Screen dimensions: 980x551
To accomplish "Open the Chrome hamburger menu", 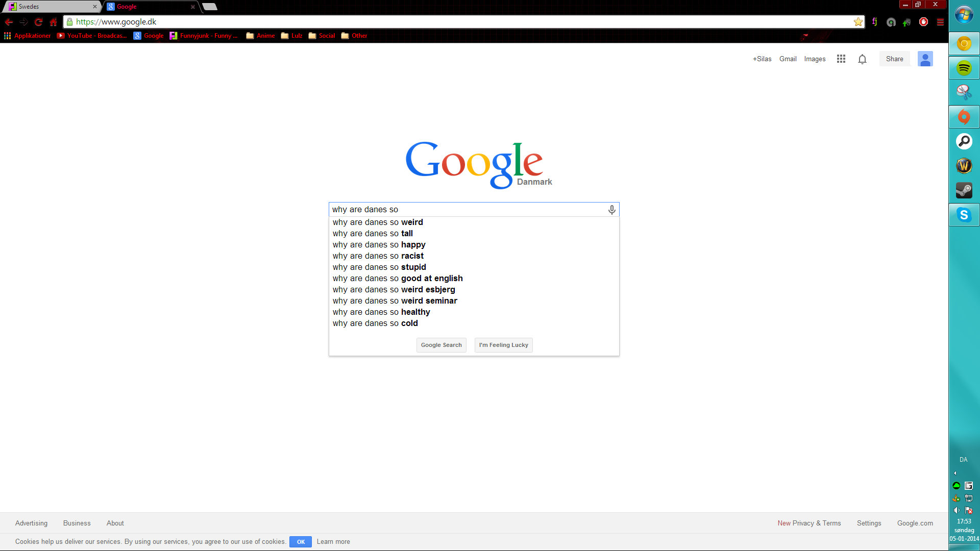I will (940, 22).
